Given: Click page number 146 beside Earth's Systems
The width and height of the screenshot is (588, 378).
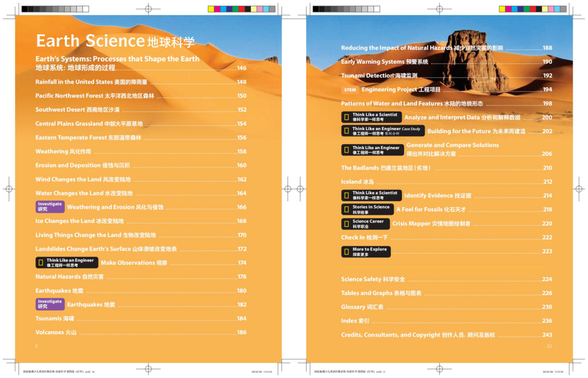Looking at the screenshot, I should tap(242, 68).
